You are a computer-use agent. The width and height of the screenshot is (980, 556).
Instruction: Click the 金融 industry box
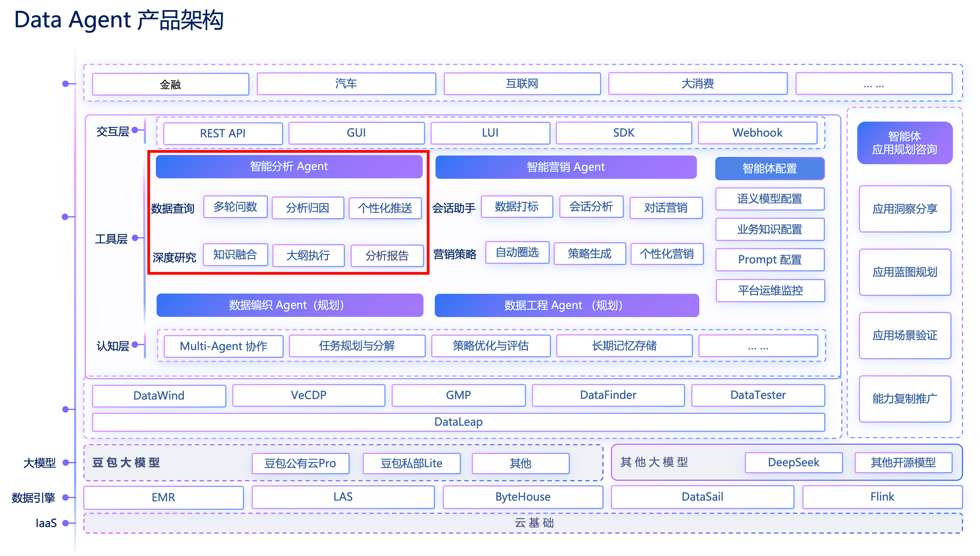tap(170, 84)
